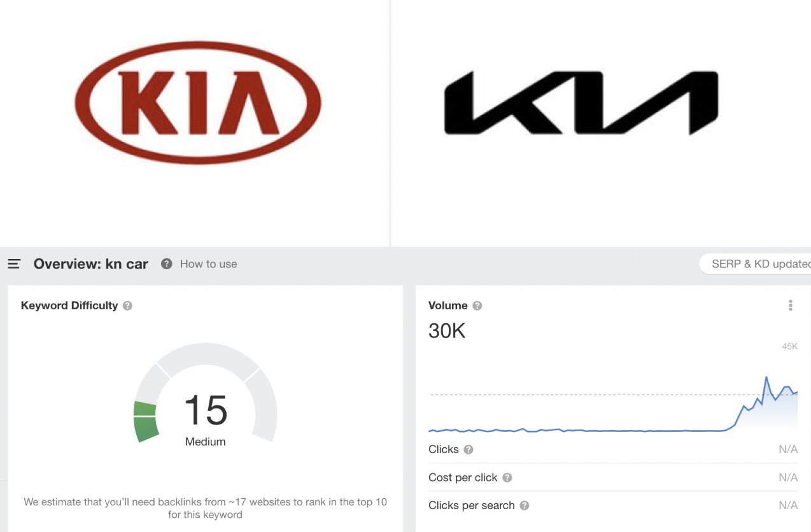
Task: Click the Volume help icon
Action: tap(477, 306)
